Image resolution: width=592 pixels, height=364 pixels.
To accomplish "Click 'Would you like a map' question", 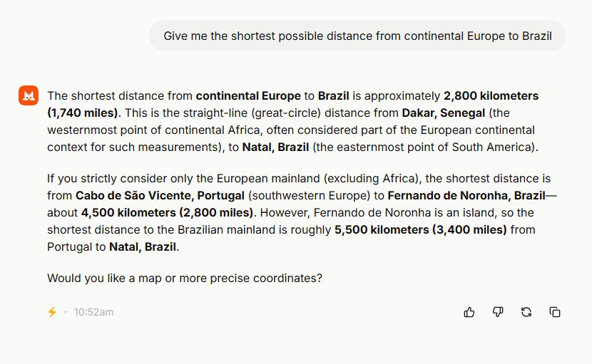I will click(184, 278).
